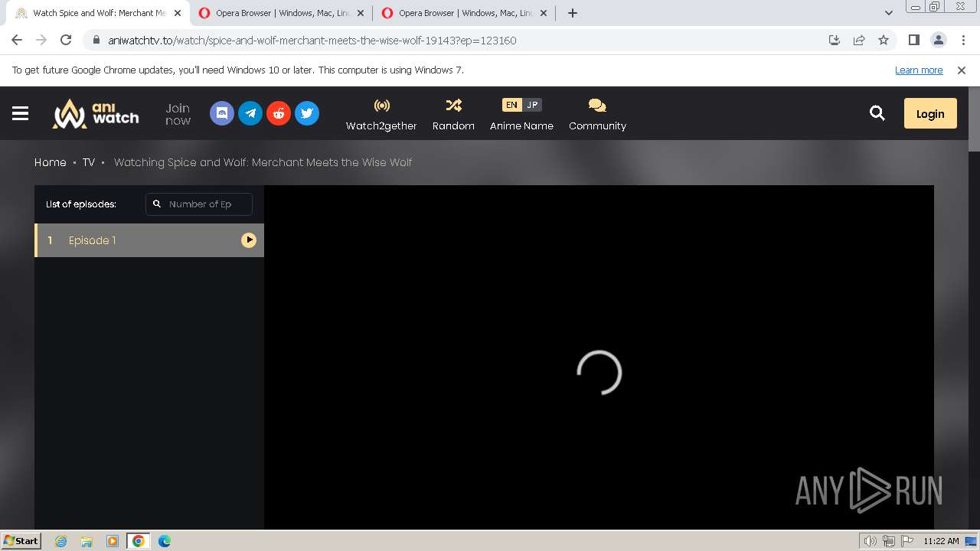Switch anime name to JP
This screenshot has width=980, height=551.
pyautogui.click(x=532, y=105)
